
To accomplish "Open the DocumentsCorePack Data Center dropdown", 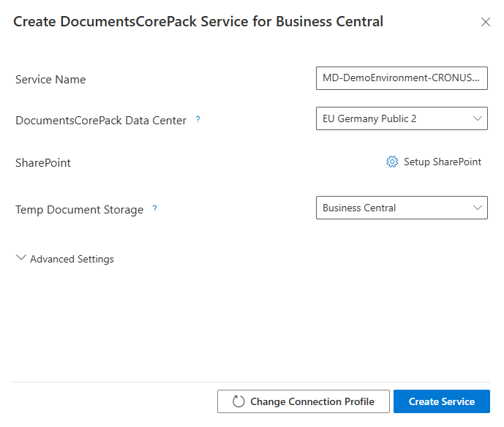I will [x=402, y=118].
